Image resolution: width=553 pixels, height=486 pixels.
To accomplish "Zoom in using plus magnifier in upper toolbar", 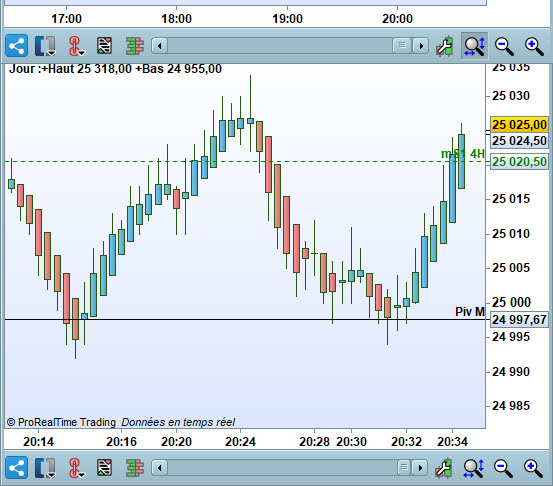I will pyautogui.click(x=534, y=46).
